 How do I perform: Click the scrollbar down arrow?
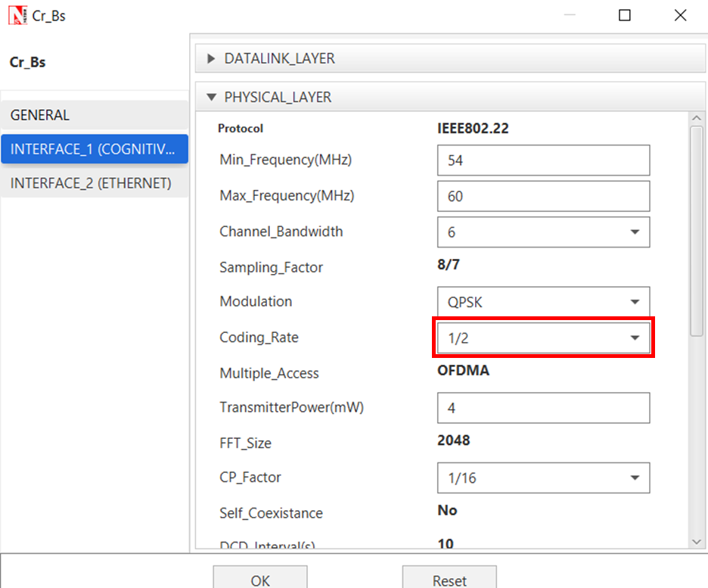(697, 540)
